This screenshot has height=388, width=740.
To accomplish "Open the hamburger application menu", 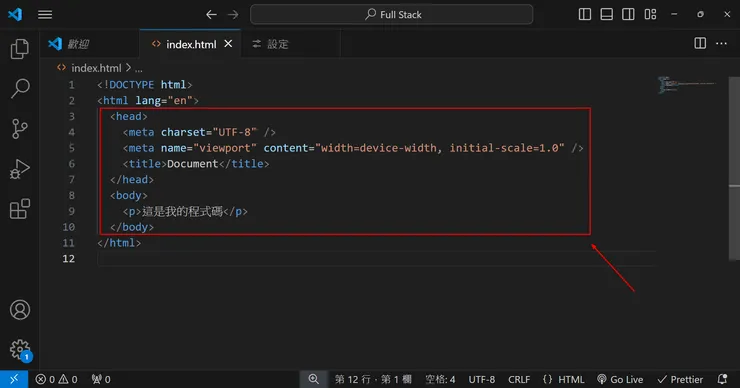I will coord(45,15).
